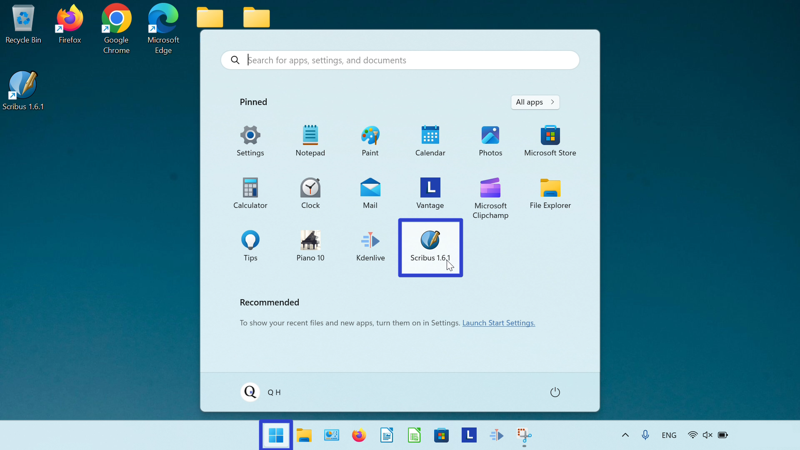Viewport: 800px width, 450px height.
Task: Launch the Photos app
Action: (x=490, y=141)
